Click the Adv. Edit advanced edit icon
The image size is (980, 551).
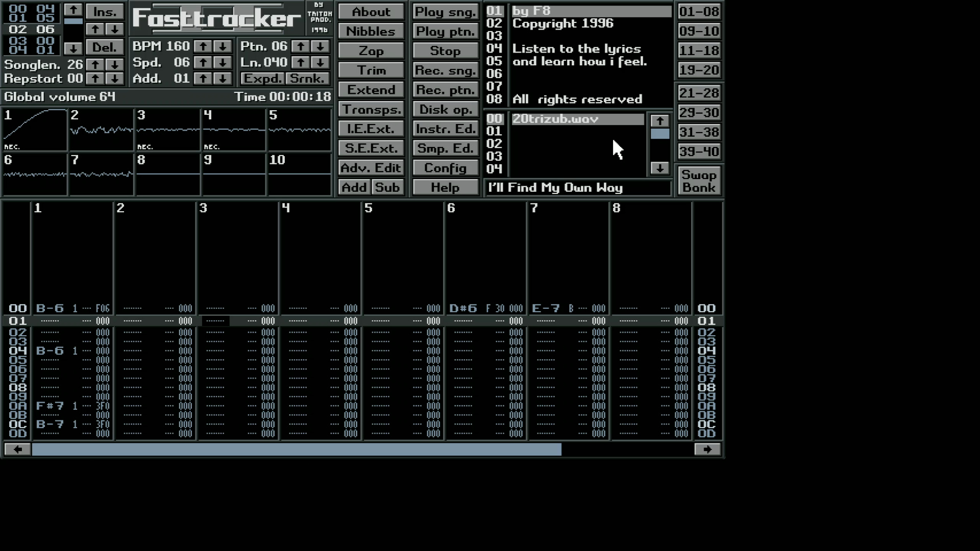click(x=372, y=167)
